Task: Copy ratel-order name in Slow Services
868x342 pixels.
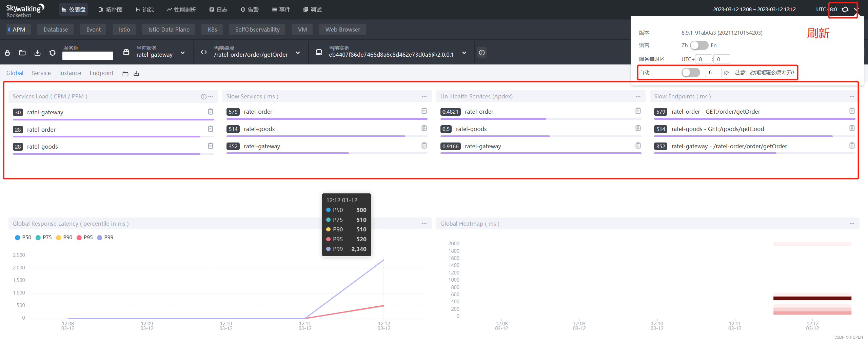Action: pyautogui.click(x=424, y=111)
